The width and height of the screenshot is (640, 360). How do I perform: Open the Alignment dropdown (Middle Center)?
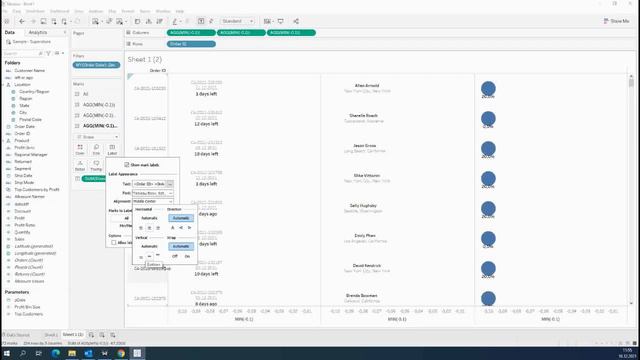[153, 202]
